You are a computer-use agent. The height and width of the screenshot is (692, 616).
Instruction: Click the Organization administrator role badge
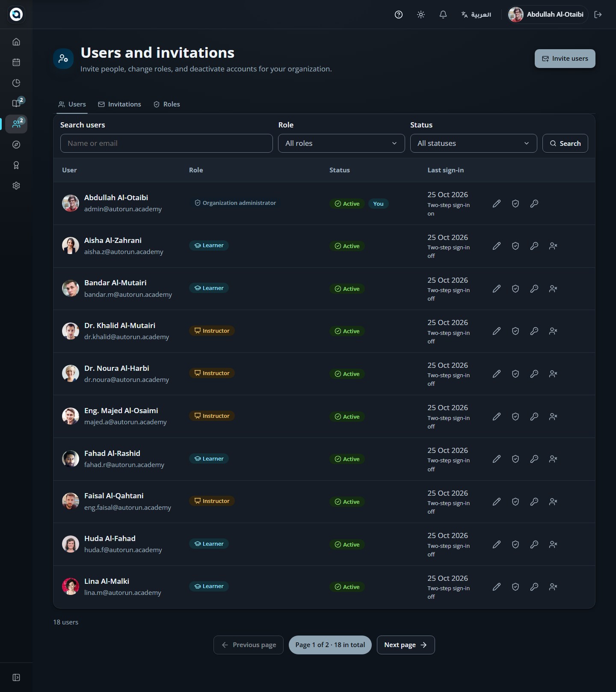[x=235, y=203]
